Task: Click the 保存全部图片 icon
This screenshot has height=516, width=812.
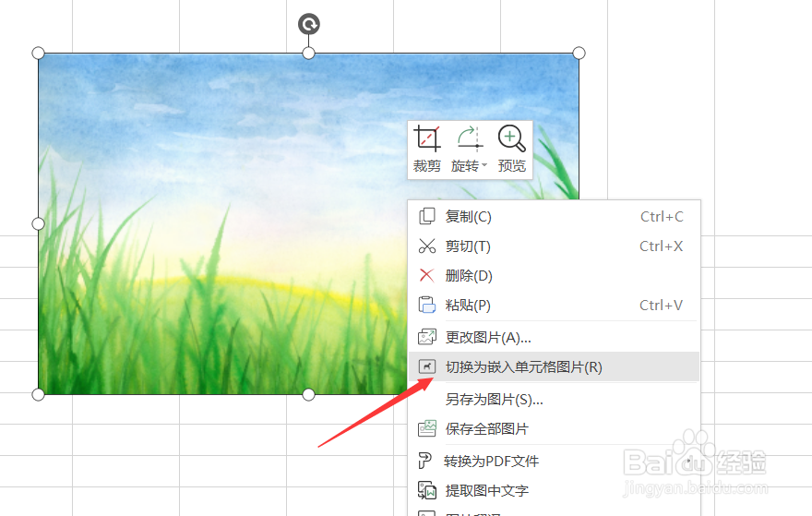Action: tap(426, 428)
